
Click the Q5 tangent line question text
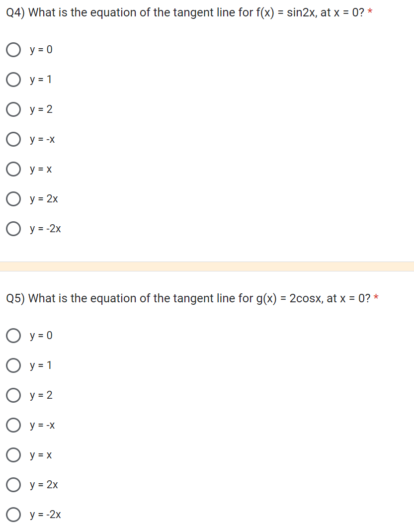[186, 298]
